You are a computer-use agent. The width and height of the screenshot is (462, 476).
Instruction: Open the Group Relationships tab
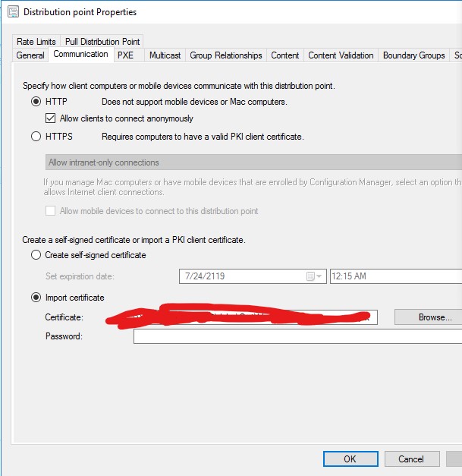pyautogui.click(x=226, y=55)
